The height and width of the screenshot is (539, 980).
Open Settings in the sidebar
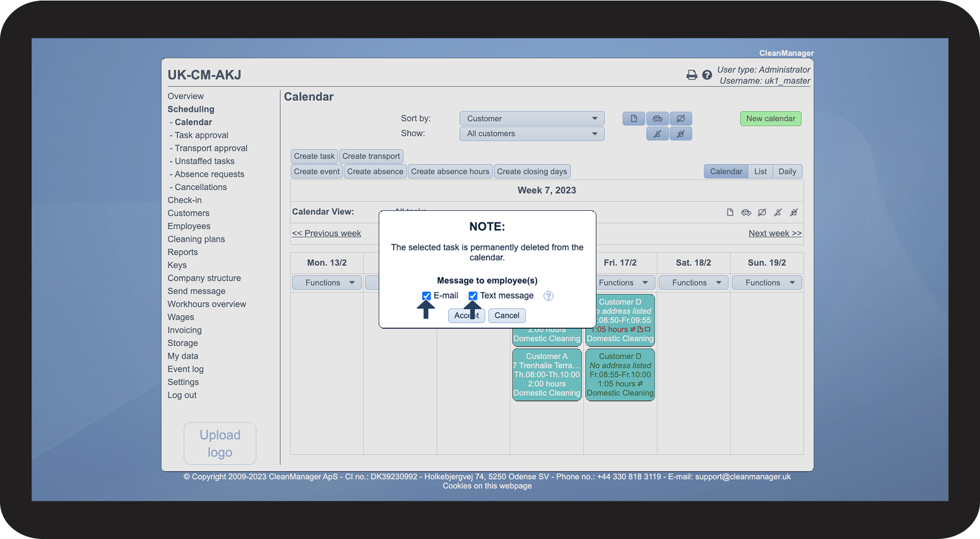click(x=183, y=382)
